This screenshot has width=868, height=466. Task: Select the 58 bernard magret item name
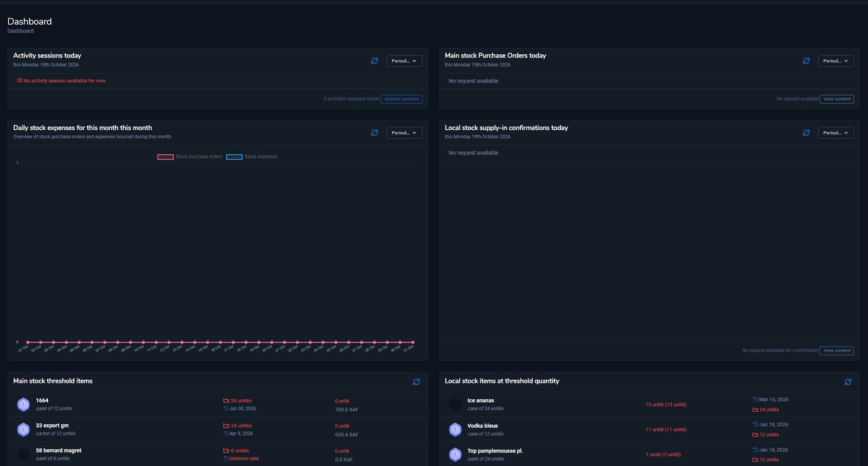coord(59,450)
